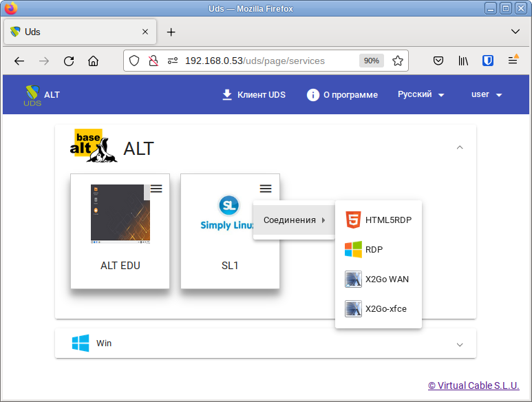Image resolution: width=532 pixels, height=402 pixels.
Task: Open site permissions icon in address bar
Action: 173,61
